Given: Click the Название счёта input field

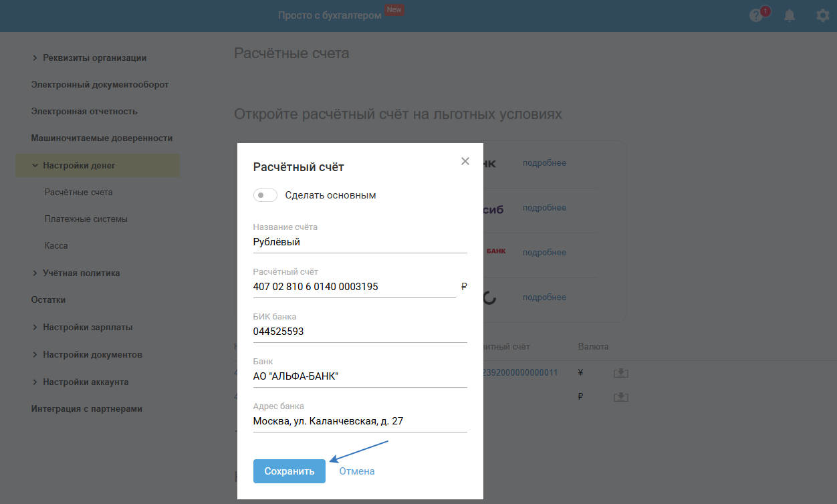Looking at the screenshot, I should (x=360, y=243).
